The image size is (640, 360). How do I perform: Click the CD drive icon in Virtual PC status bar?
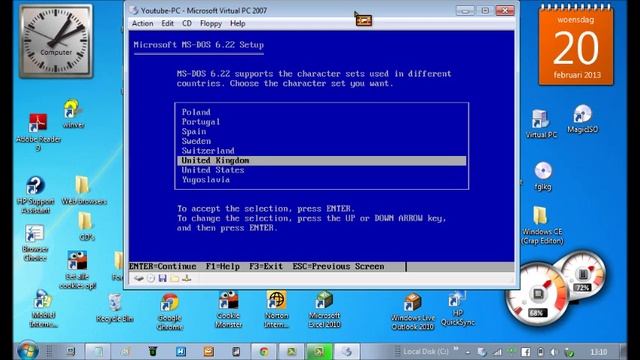(x=151, y=278)
